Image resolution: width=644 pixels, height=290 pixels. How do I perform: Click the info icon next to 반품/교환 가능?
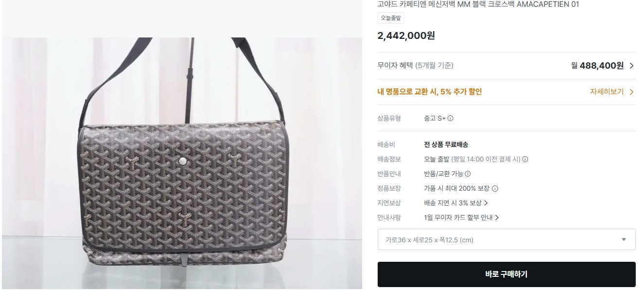click(468, 174)
